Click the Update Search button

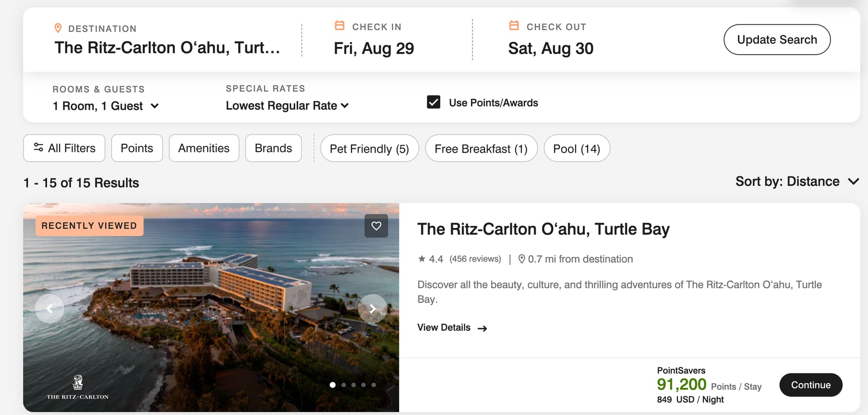pos(777,40)
